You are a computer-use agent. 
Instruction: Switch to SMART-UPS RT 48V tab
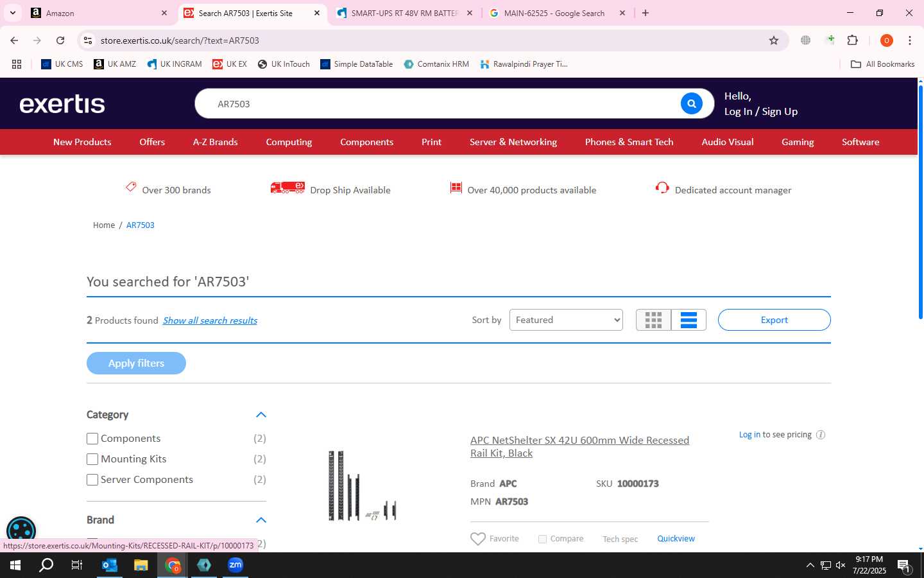tap(404, 13)
